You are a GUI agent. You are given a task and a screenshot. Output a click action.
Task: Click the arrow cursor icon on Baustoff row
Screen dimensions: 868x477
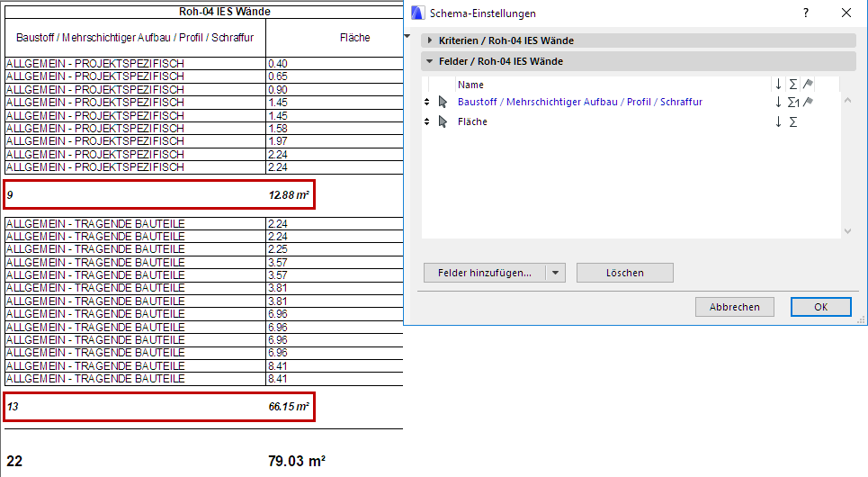443,102
